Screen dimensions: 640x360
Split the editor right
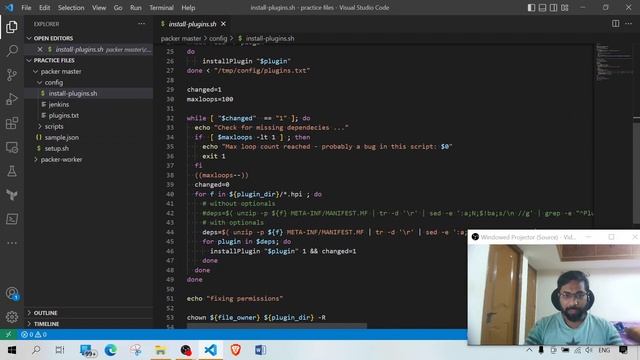pyautogui.click(x=616, y=24)
